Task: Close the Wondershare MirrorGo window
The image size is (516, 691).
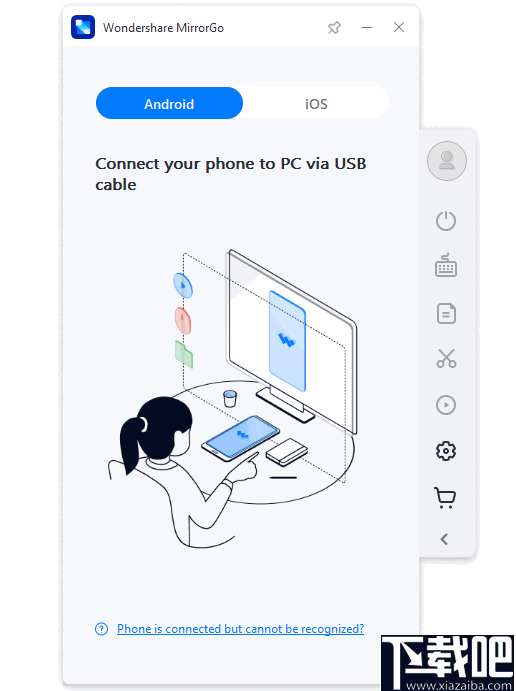Action: pos(399,27)
